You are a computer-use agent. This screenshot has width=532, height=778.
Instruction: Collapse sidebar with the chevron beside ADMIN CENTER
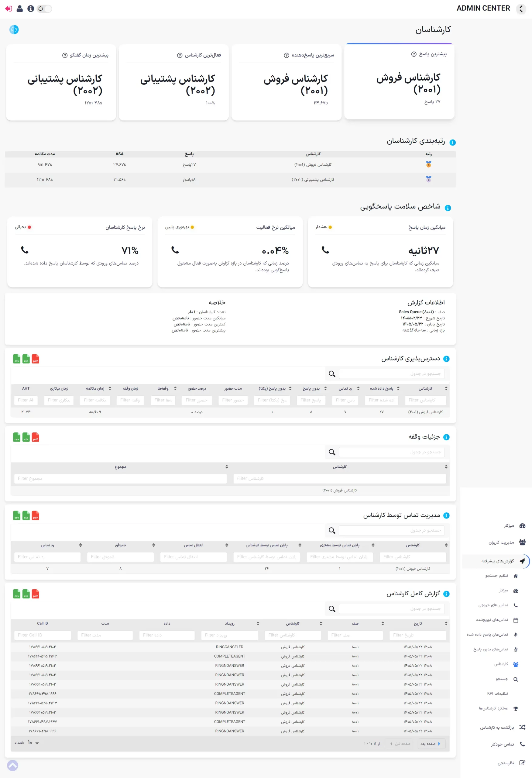pyautogui.click(x=521, y=9)
